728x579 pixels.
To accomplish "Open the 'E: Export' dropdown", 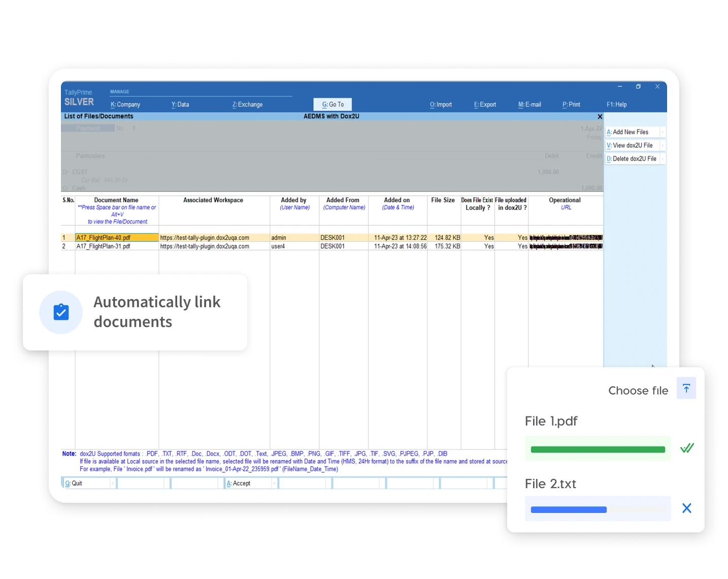I will tap(484, 104).
